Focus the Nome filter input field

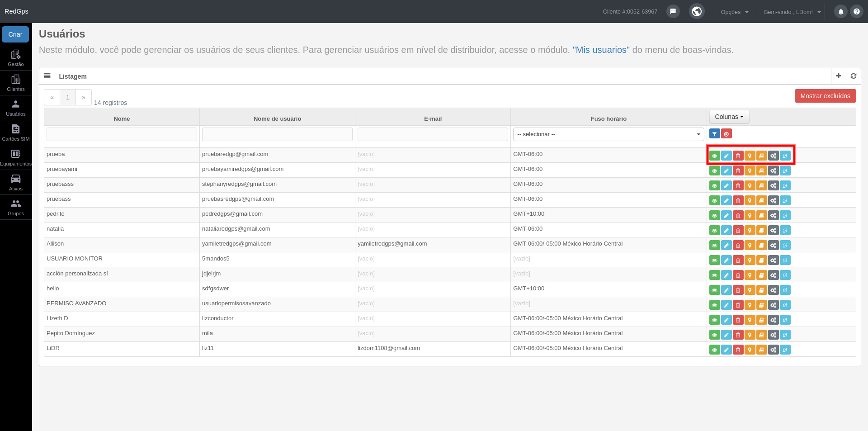[x=122, y=134]
